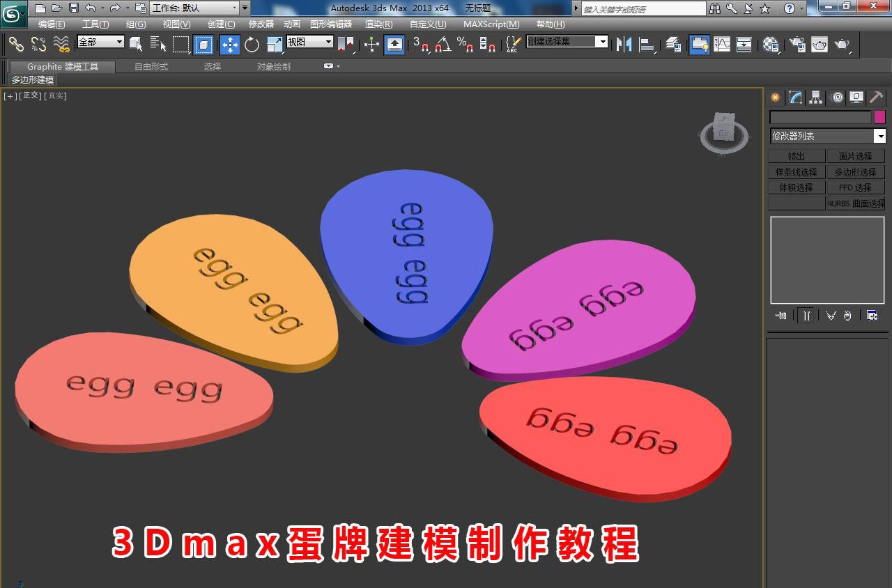The image size is (892, 588).
Task: Open the 视图 reference coordinate dropdown
Action: [x=309, y=42]
